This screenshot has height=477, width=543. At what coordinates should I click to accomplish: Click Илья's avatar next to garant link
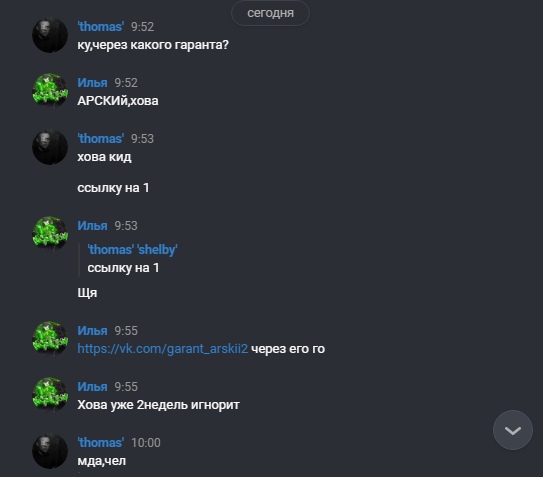[x=50, y=339]
